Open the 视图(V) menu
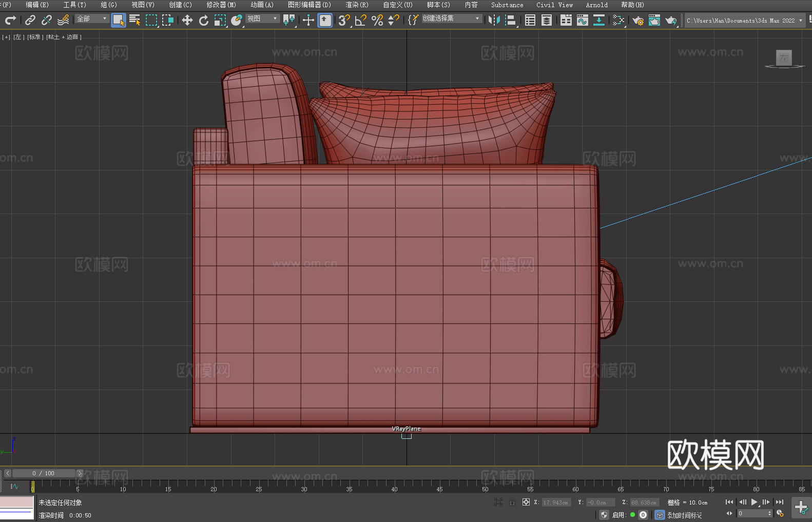The width and height of the screenshot is (812, 522). [143, 5]
